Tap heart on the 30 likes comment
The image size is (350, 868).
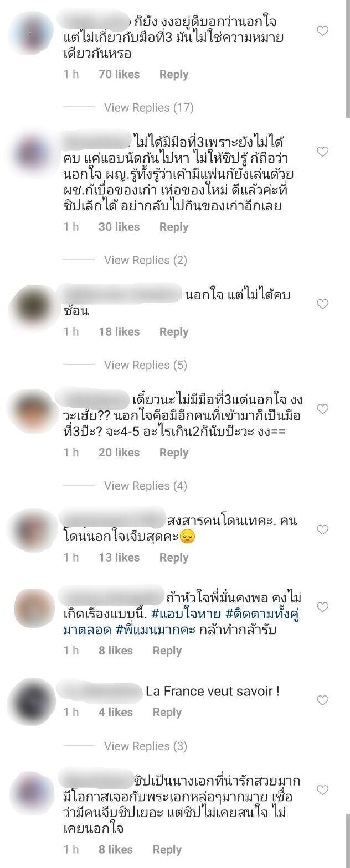click(322, 152)
